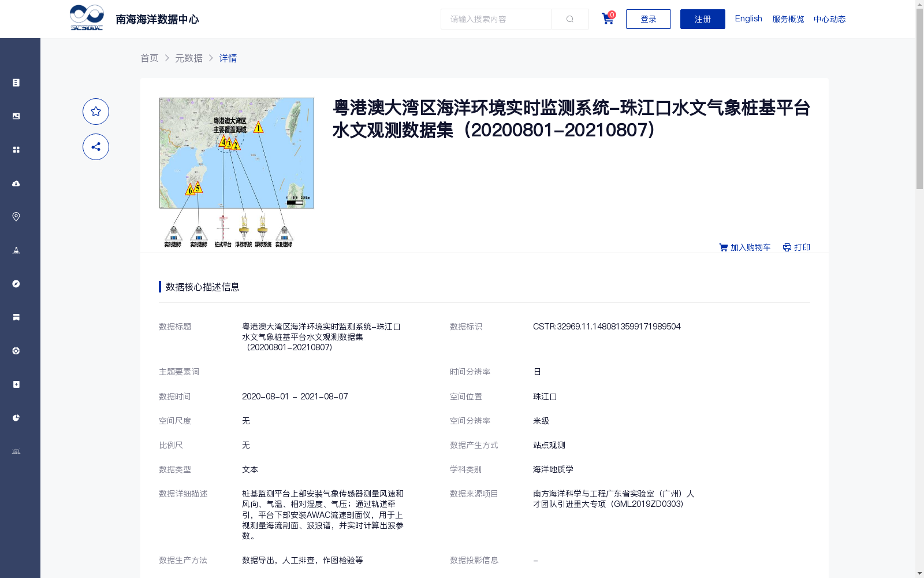Focus the 请输入搜索内容 search field
The height and width of the screenshot is (578, 924).
pos(496,19)
